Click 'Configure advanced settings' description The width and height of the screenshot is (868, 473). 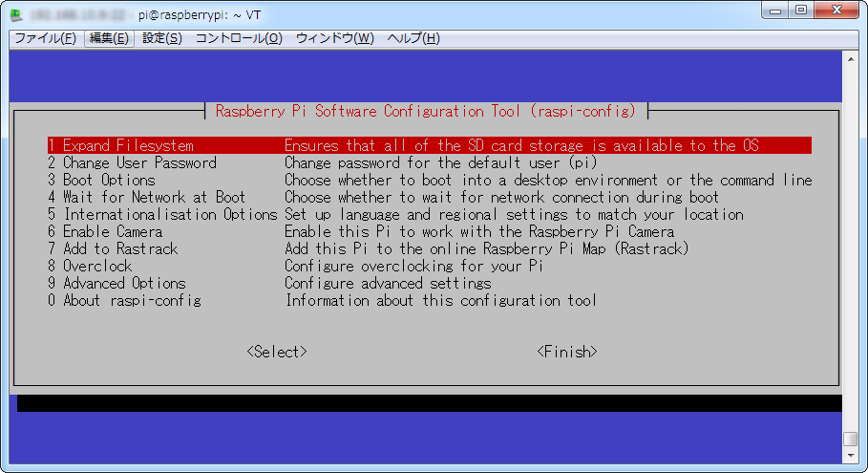tap(388, 283)
